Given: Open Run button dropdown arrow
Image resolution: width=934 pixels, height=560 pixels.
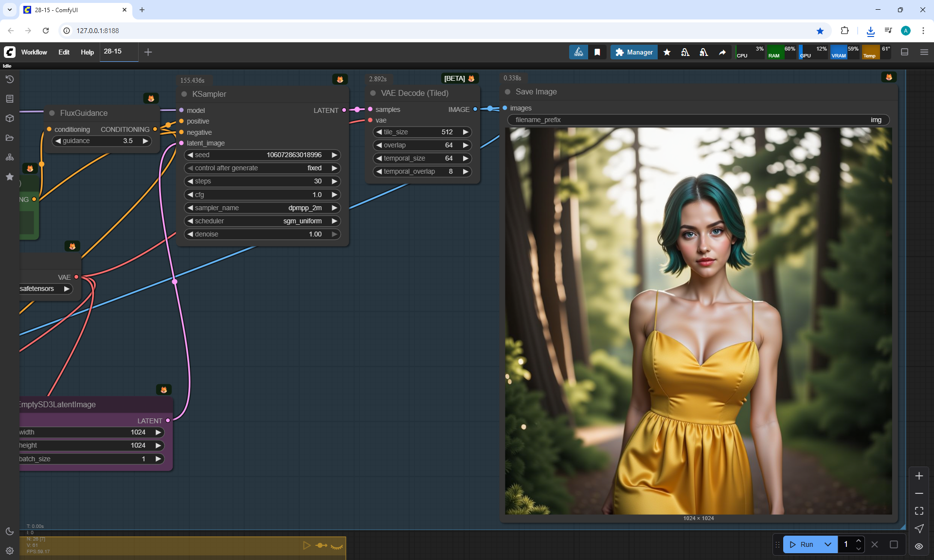Looking at the screenshot, I should pos(828,544).
